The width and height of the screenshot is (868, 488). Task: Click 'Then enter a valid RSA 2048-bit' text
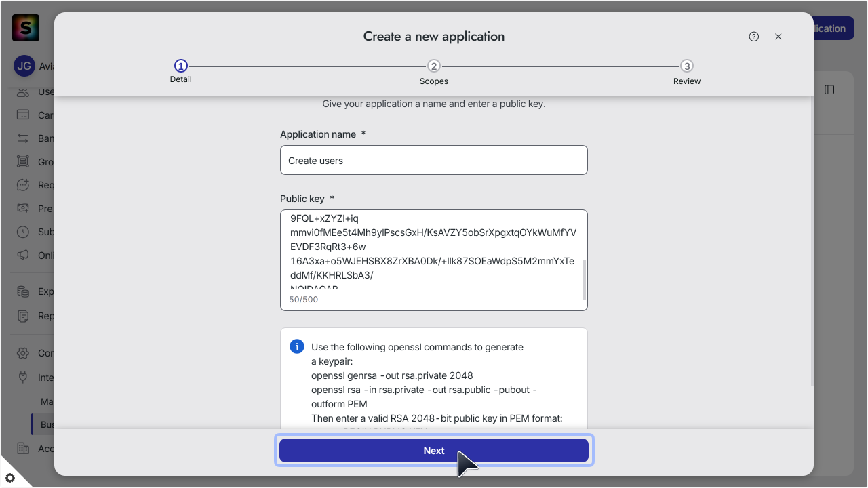coord(437,418)
